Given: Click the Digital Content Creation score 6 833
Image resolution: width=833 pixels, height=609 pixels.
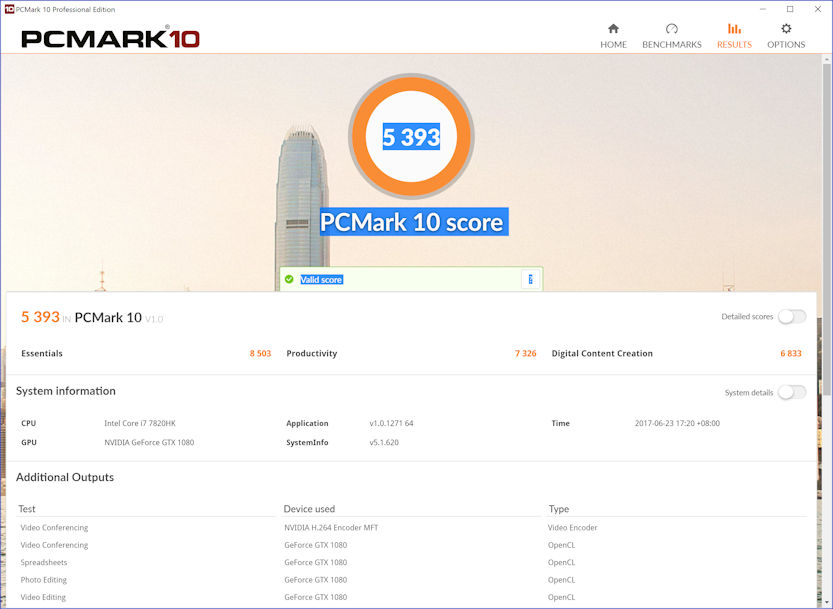Looking at the screenshot, I should 790,353.
